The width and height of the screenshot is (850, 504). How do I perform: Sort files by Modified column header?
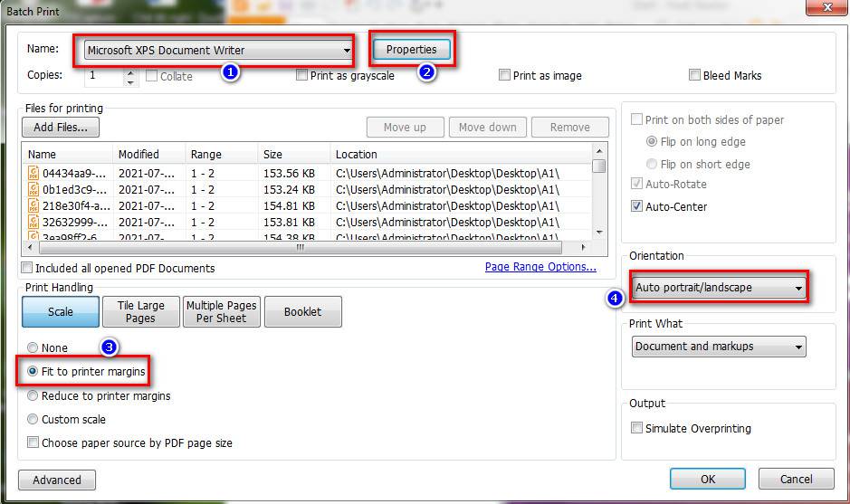[149, 155]
